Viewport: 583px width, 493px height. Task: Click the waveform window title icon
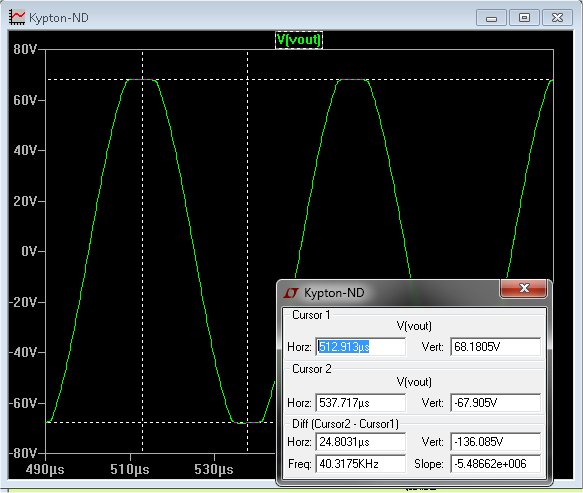(x=17, y=17)
